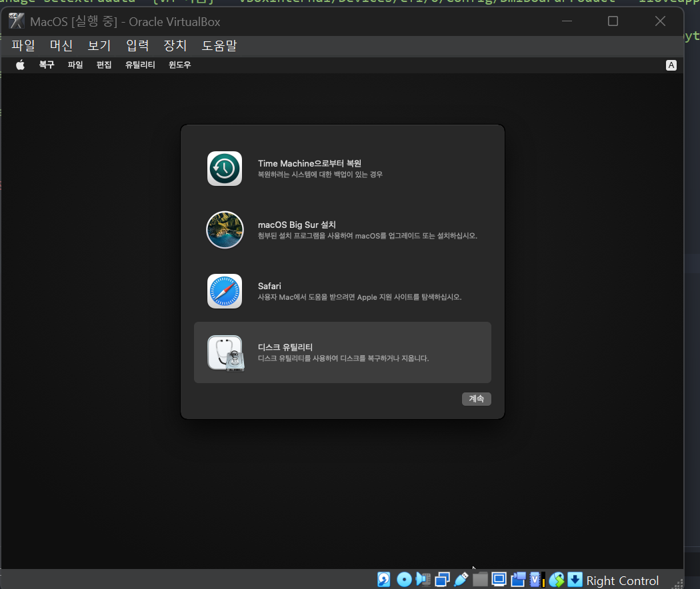700x589 pixels.
Task: Minimize the VirtualBox window
Action: (x=567, y=21)
